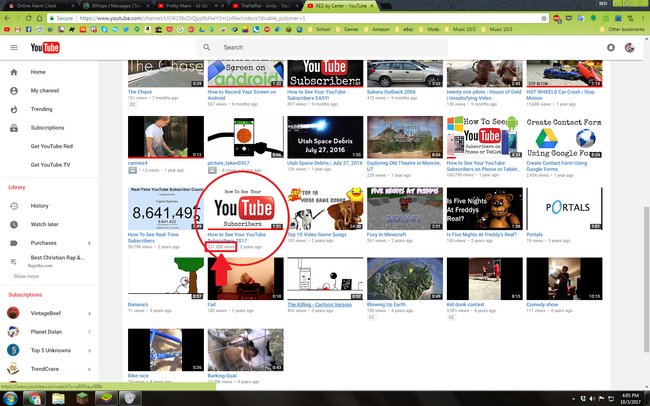Go to Home in sidebar
The image size is (650, 406).
click(38, 72)
